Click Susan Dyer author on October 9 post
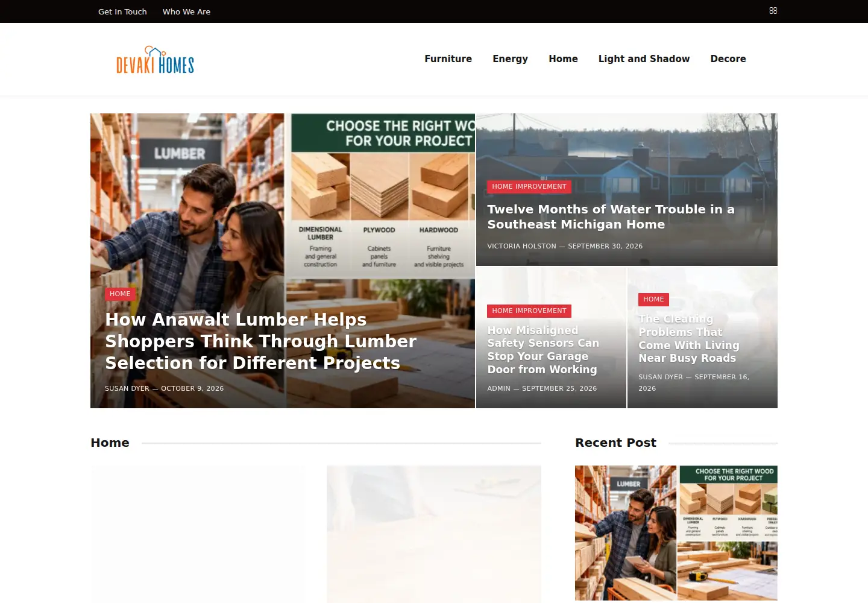 tap(127, 388)
